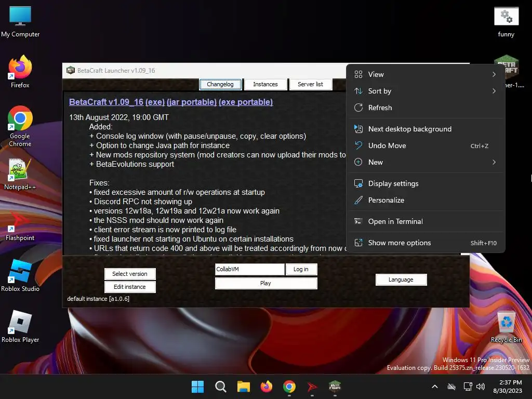Choose Undo Move in context menu
The width and height of the screenshot is (532, 399).
pos(425,145)
